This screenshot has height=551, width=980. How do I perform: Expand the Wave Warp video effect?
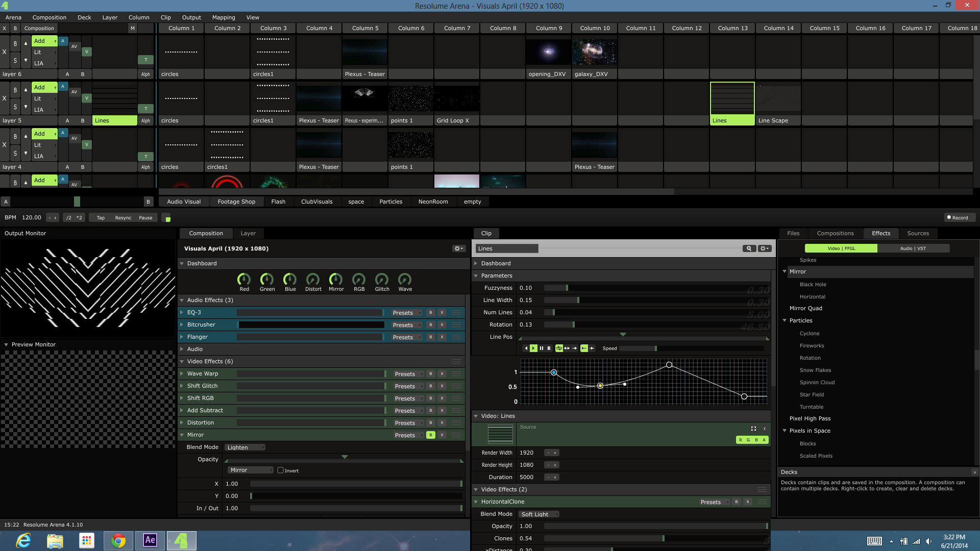click(182, 374)
